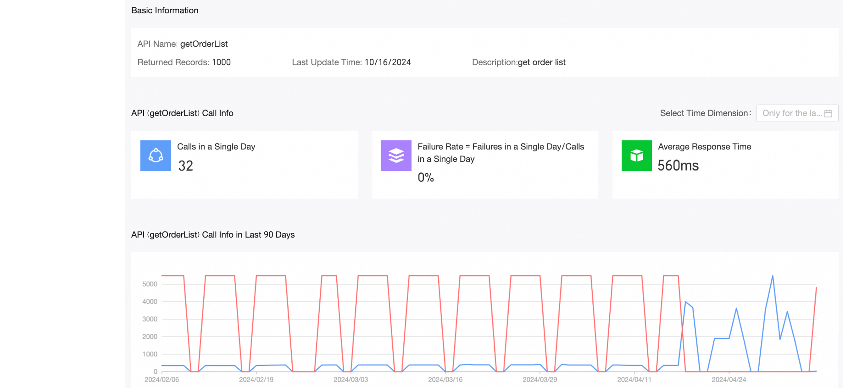868x388 pixels.
Task: Click the blue Calls in a Single Day icon
Action: (156, 155)
